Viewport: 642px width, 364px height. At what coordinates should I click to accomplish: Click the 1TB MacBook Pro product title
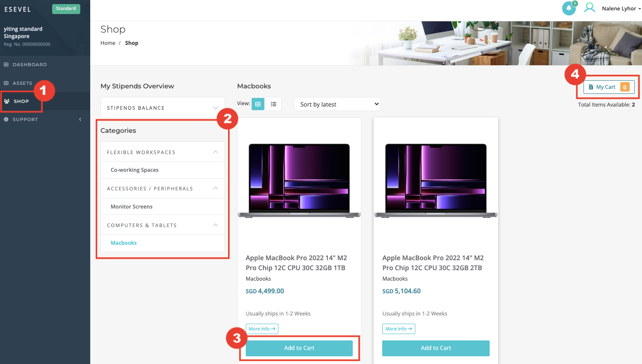click(x=297, y=263)
